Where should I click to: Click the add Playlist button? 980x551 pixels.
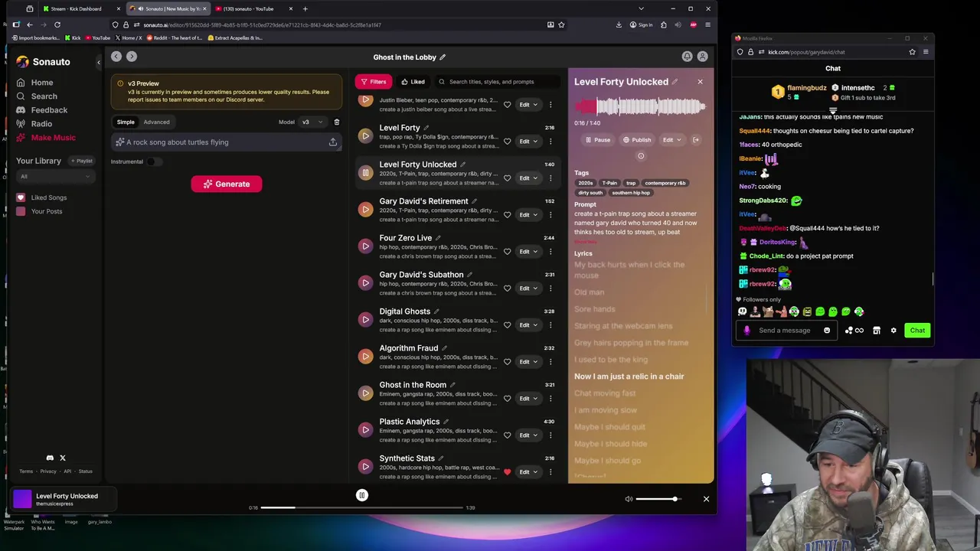click(81, 161)
